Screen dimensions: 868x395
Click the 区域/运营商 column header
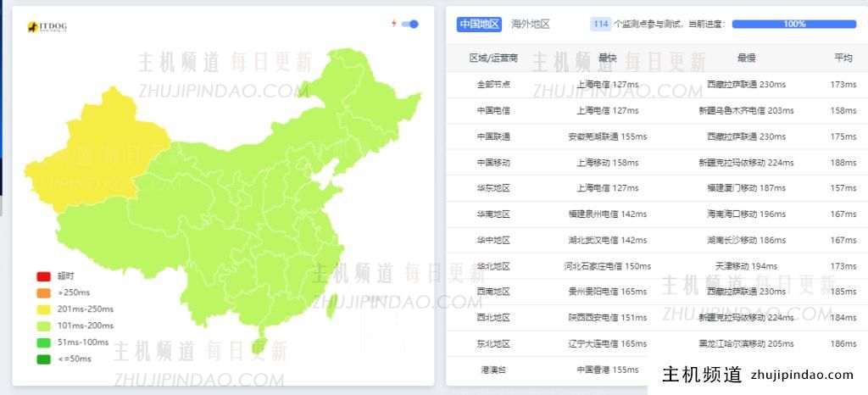pos(493,58)
